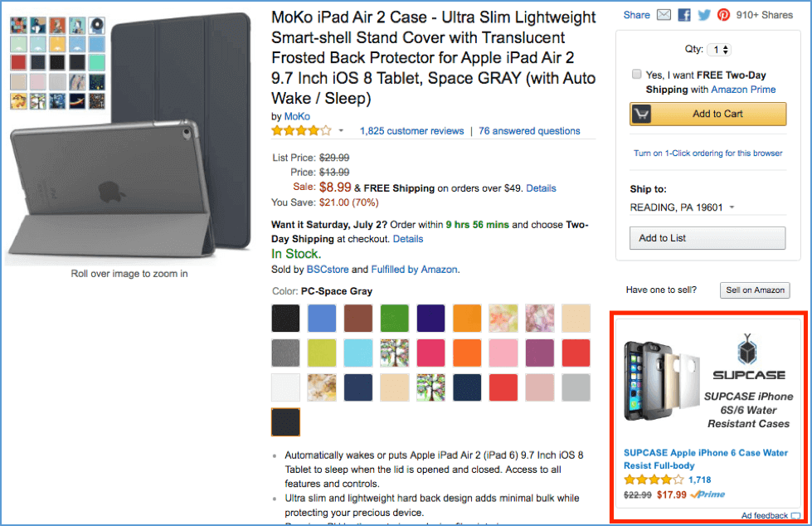Viewport: 812px width, 526px height.
Task: Select the PC-Space Gray color swatch
Action: tap(285, 422)
